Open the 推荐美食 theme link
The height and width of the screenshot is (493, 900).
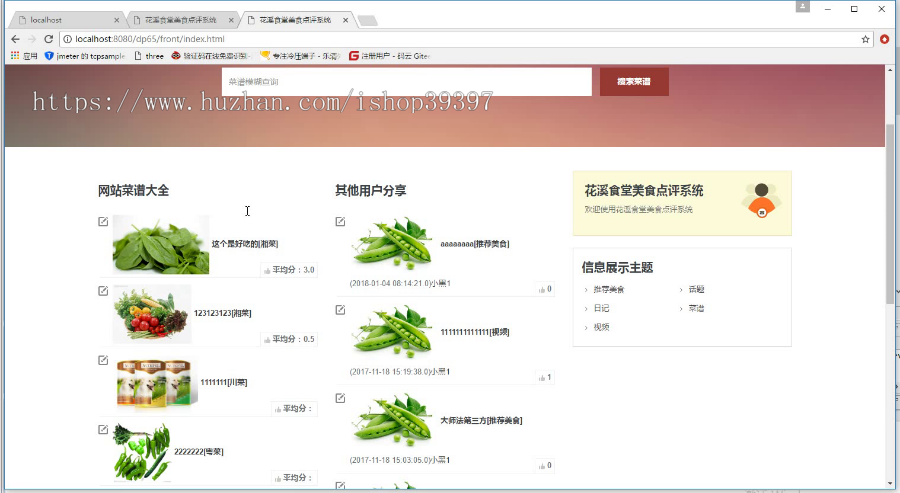tap(608, 289)
